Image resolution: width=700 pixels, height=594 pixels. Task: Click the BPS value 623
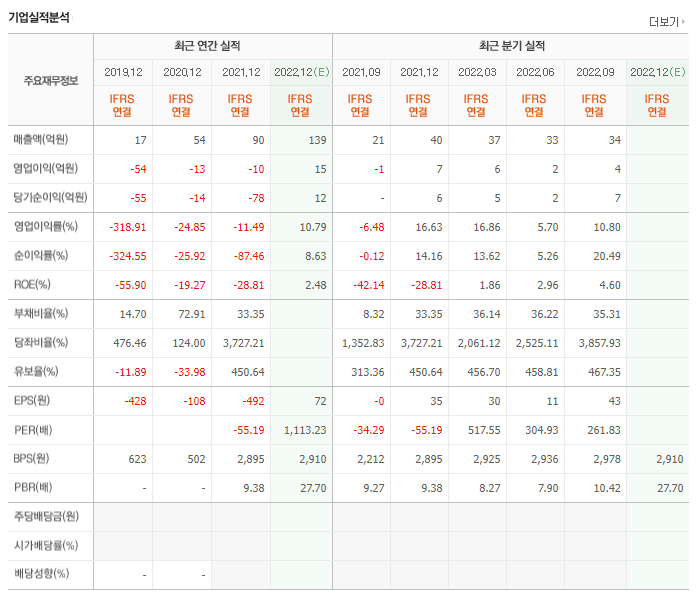(138, 459)
